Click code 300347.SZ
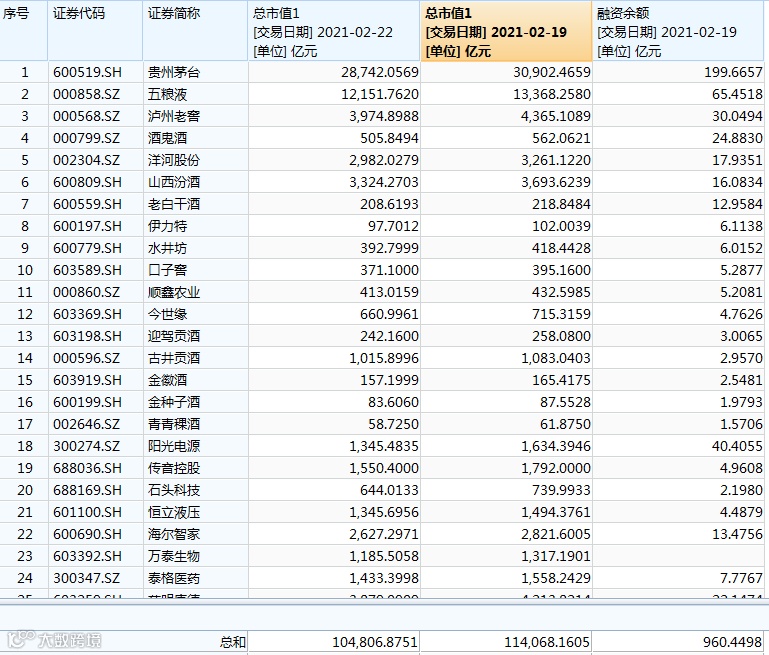This screenshot has width=769, height=655. click(x=86, y=578)
